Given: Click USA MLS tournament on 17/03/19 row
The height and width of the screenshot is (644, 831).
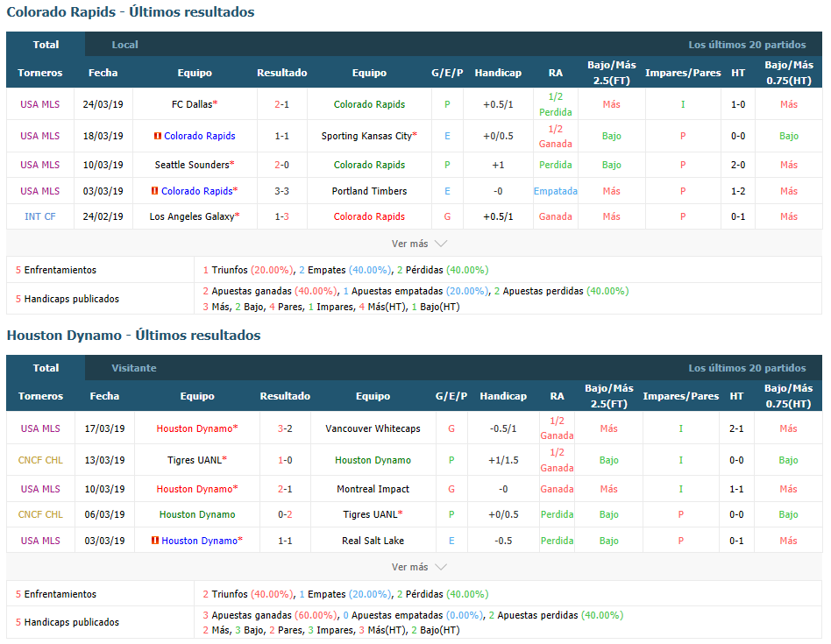Looking at the screenshot, I should coord(40,428).
